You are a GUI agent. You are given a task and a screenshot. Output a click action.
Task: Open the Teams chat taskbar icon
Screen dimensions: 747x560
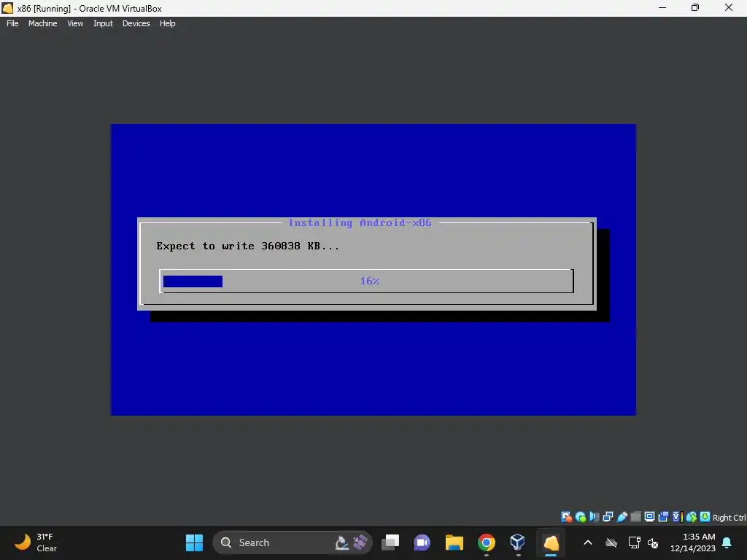click(422, 542)
